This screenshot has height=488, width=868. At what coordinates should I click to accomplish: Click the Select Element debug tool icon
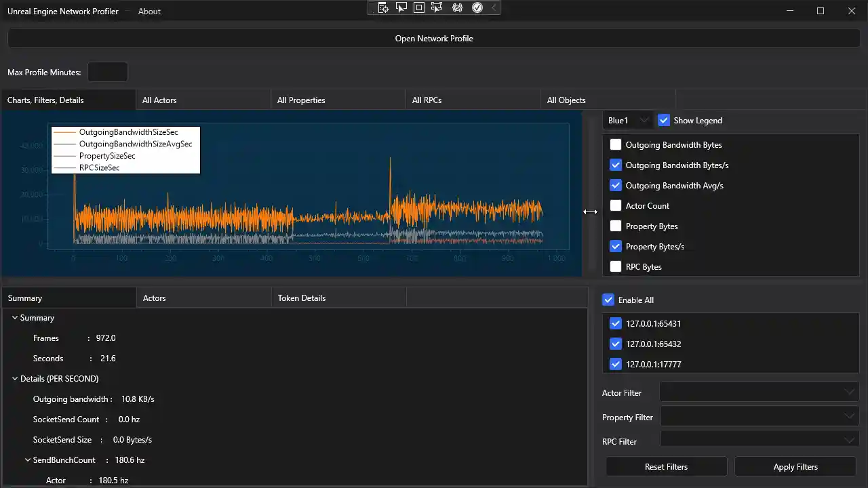tap(401, 7)
